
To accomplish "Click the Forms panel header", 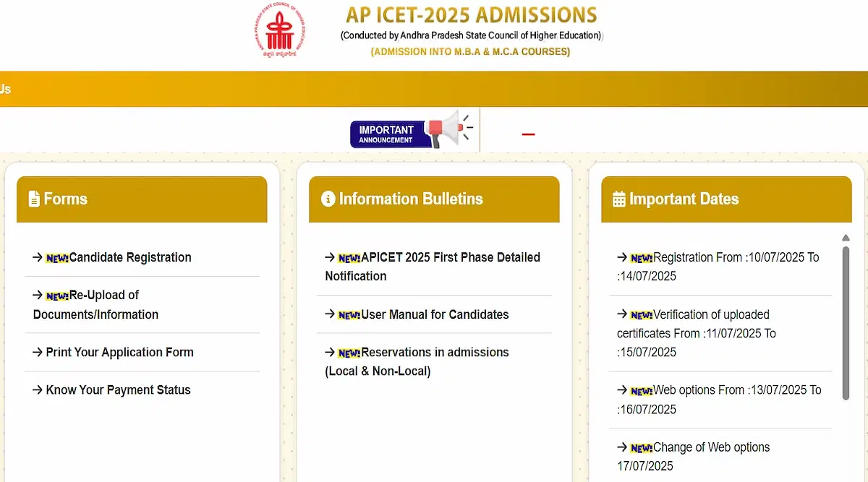I will [142, 199].
